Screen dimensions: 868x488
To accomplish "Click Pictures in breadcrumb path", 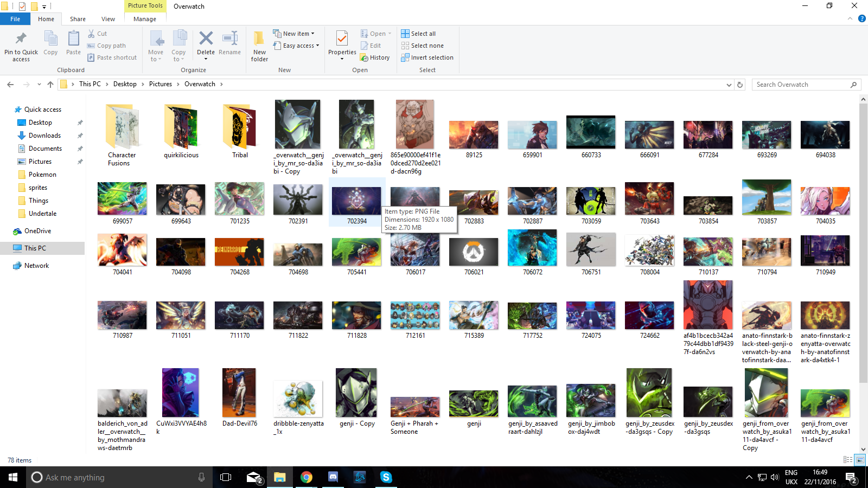I will coord(161,84).
